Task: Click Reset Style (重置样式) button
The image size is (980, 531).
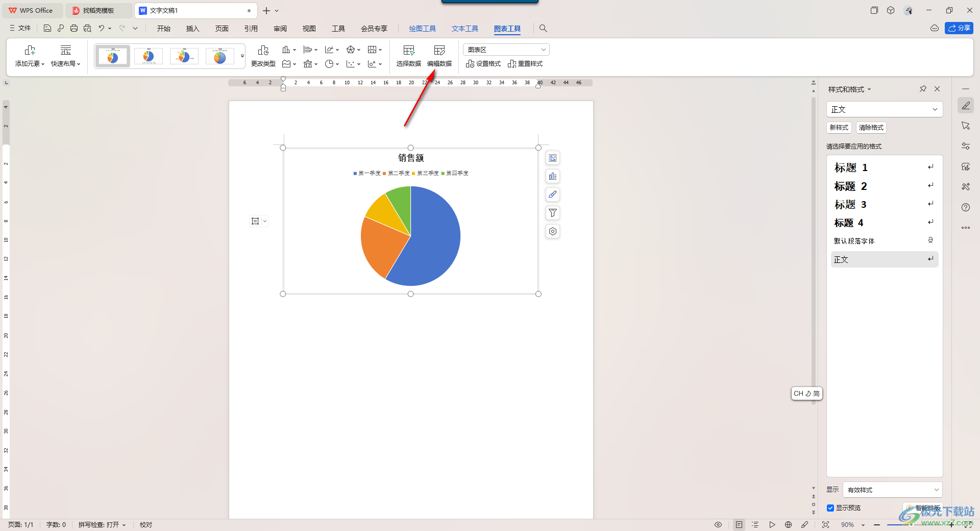Action: click(x=525, y=64)
